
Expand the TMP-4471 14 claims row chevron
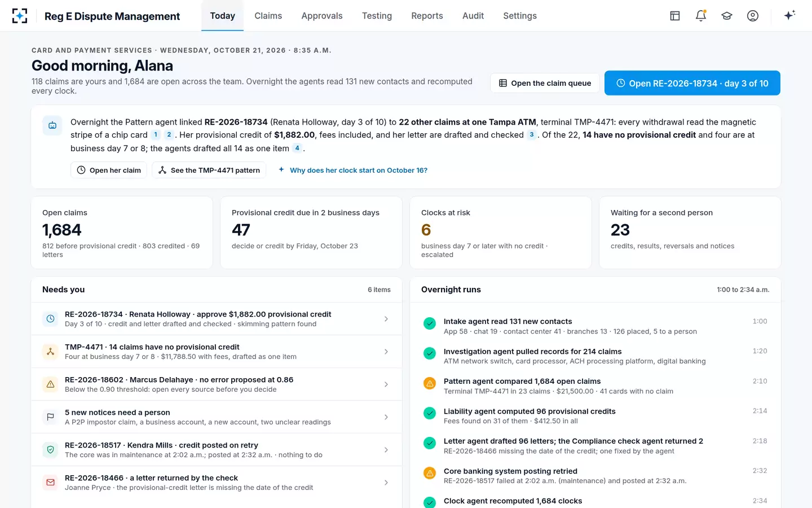click(x=386, y=352)
